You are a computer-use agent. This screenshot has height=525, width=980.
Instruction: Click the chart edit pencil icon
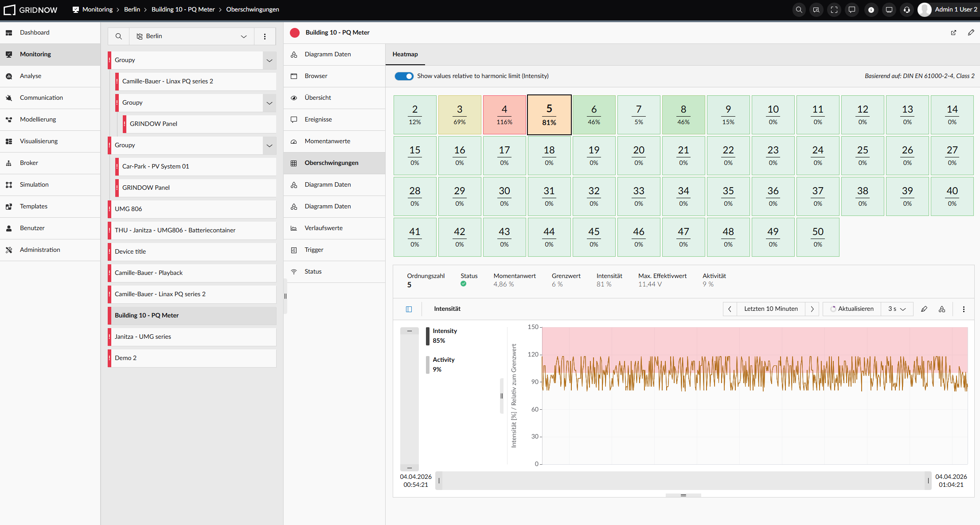click(x=924, y=309)
